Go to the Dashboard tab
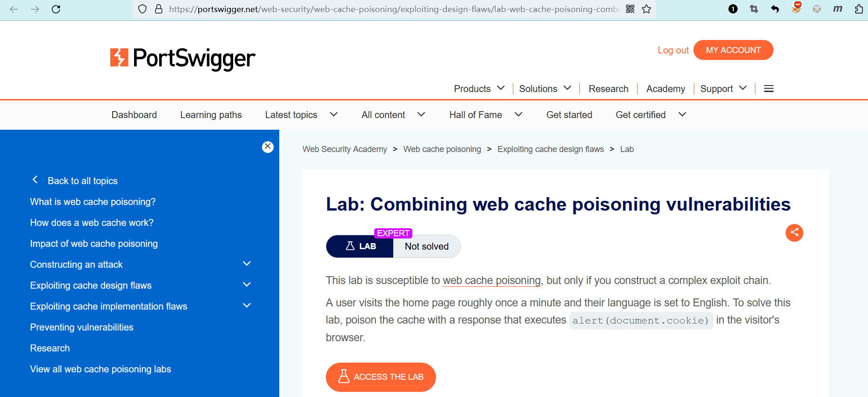Screen dimensions: 868x397 pyautogui.click(x=134, y=115)
